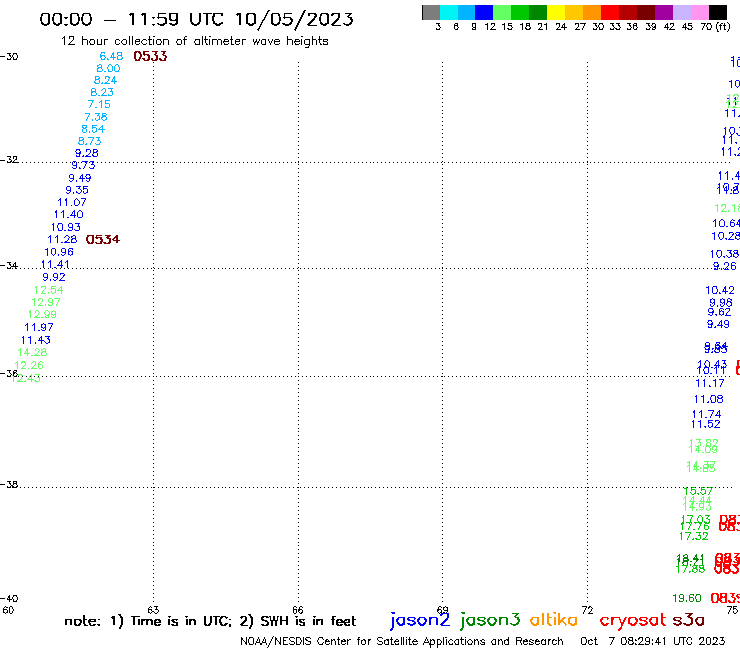Select the wave height value 11.97
This screenshot has width=740, height=650.
[x=39, y=327]
